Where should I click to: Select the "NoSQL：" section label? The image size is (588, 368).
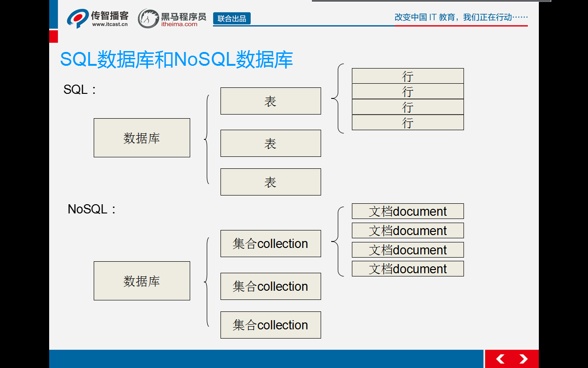coord(92,209)
